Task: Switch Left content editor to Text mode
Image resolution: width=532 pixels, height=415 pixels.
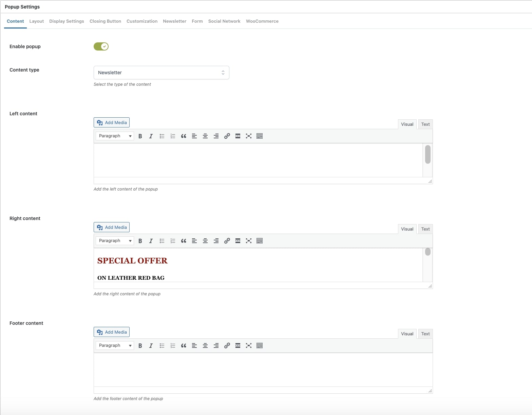Action: pyautogui.click(x=425, y=124)
